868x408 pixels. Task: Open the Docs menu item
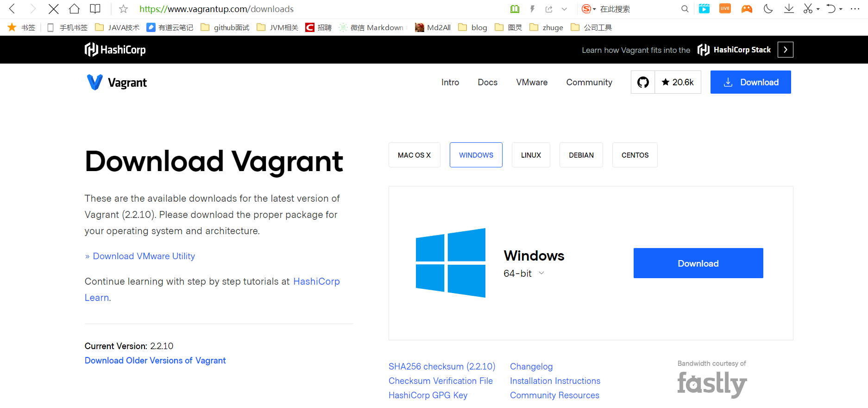point(487,82)
